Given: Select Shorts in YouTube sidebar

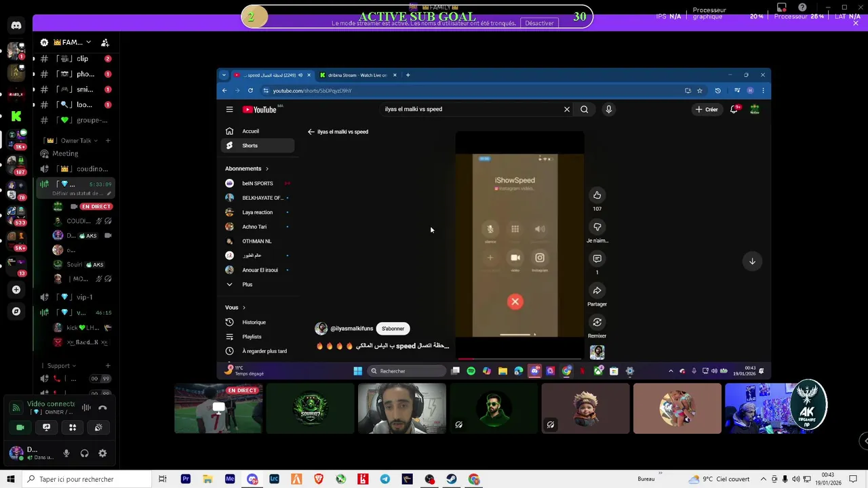Looking at the screenshot, I should pyautogui.click(x=258, y=146).
